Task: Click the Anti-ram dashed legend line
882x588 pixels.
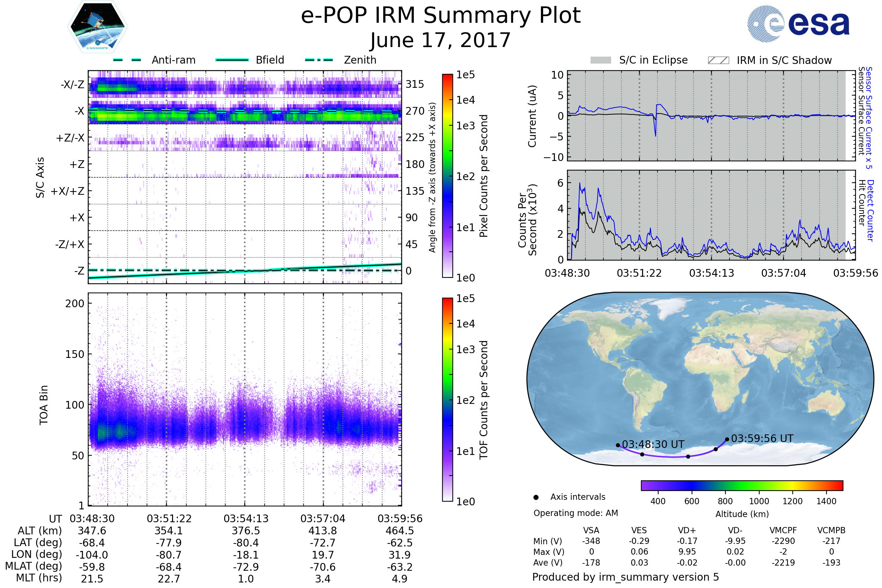Action: 127,60
